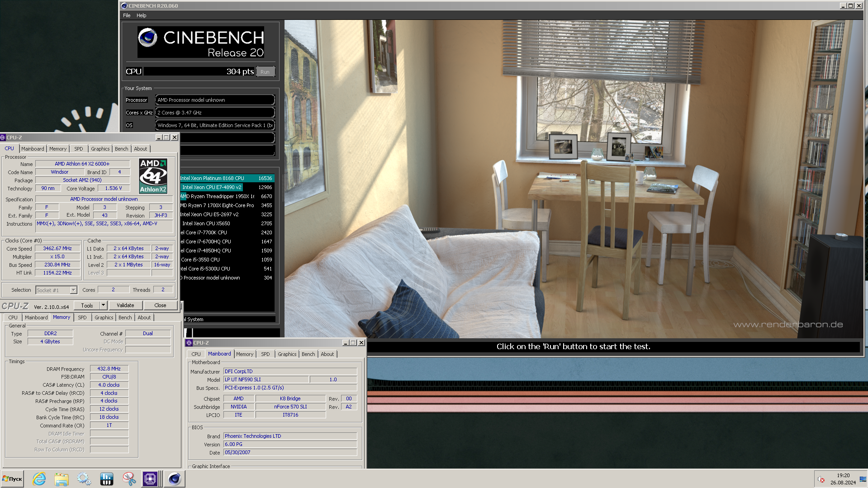The width and height of the screenshot is (868, 488).
Task: Click the OS field showing Windows 7
Action: (x=215, y=125)
